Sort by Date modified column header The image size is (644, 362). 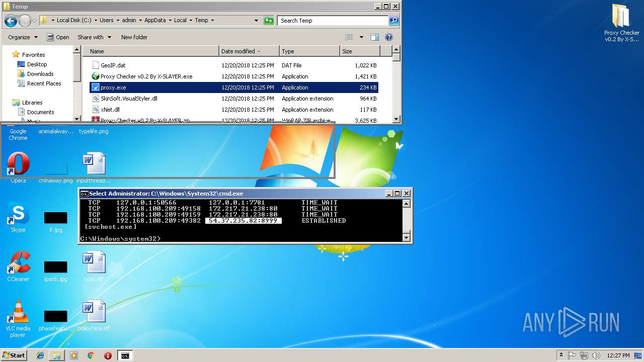pos(250,51)
